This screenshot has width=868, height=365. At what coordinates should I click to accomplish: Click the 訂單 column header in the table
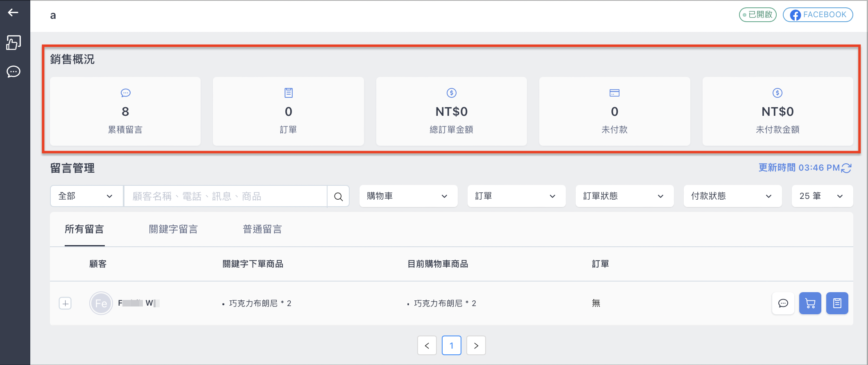(600, 264)
